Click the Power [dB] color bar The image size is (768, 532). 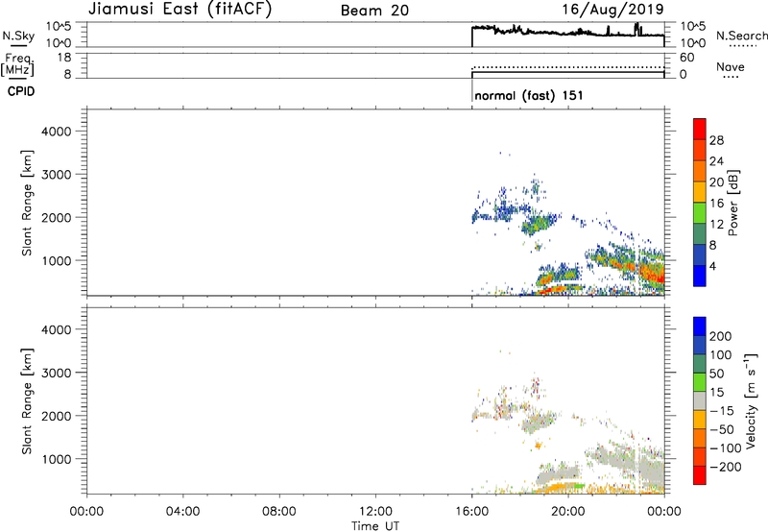tap(700, 203)
